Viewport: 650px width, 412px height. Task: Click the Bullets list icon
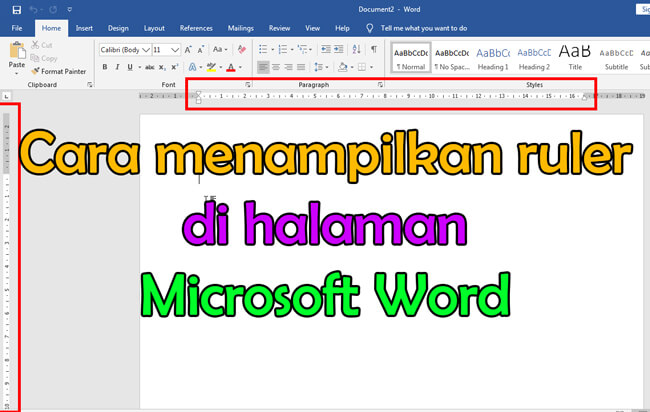pyautogui.click(x=263, y=49)
